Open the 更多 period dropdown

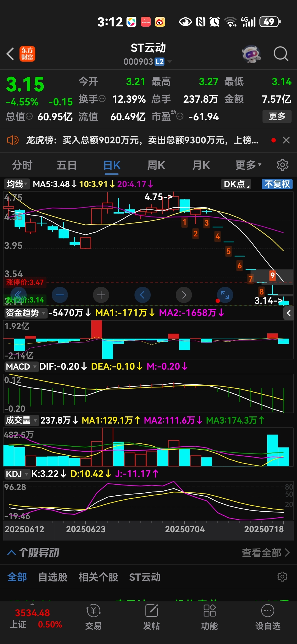click(248, 165)
